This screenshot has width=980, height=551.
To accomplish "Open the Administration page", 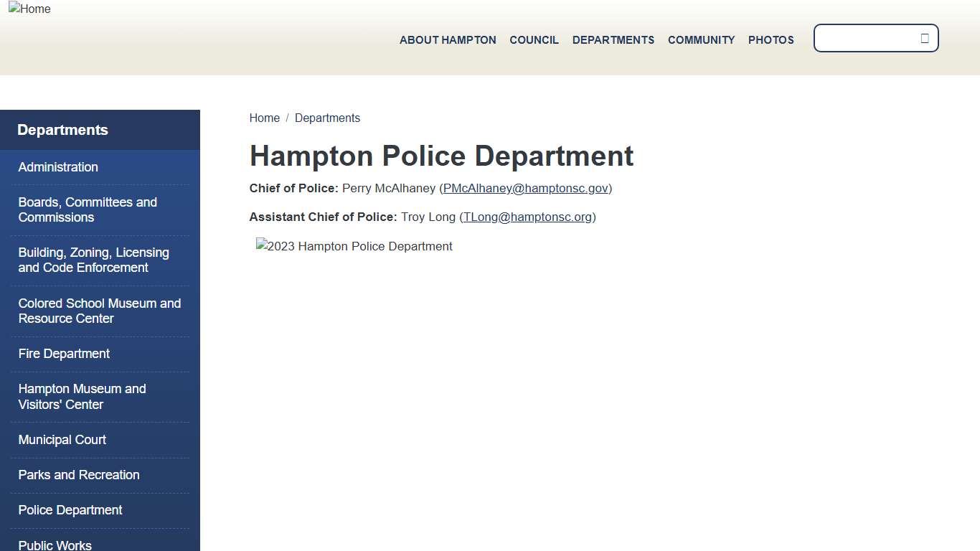I will tap(58, 167).
